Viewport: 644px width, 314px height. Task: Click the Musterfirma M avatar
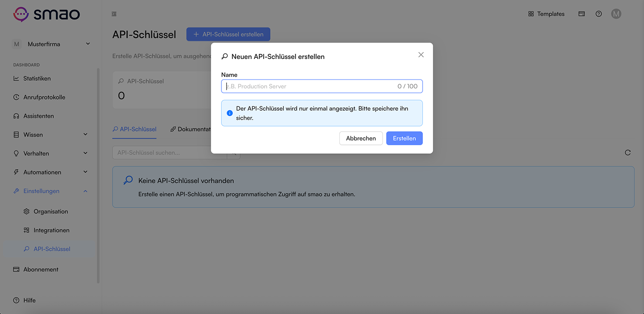17,44
